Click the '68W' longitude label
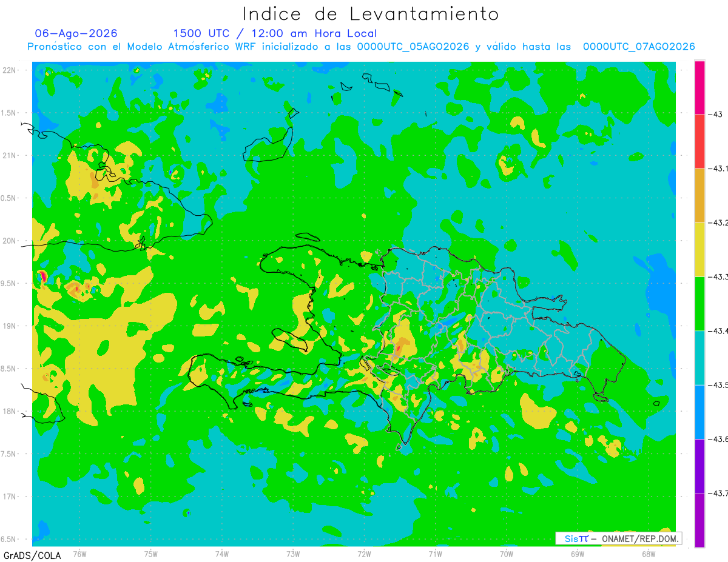 [649, 554]
